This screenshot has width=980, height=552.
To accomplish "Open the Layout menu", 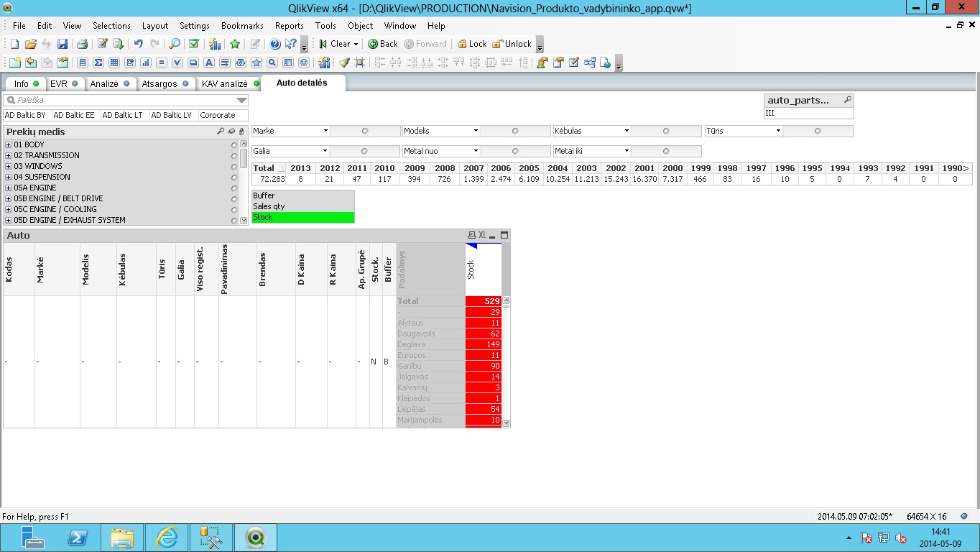I will (x=155, y=26).
